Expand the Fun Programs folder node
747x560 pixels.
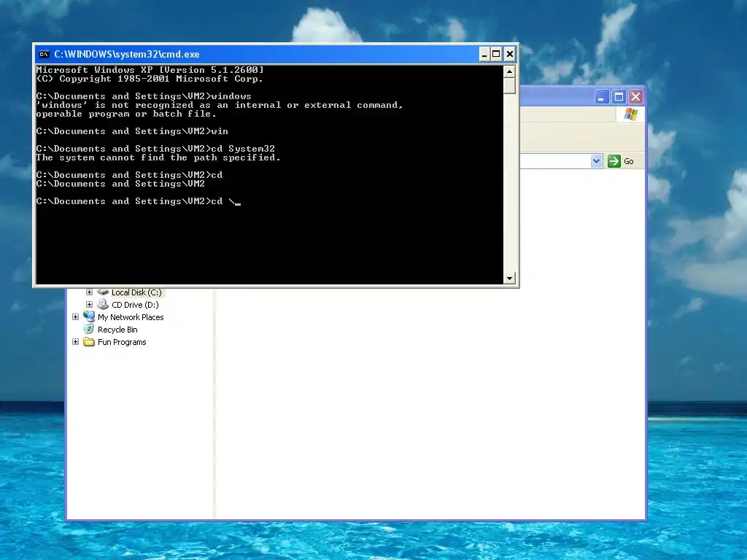click(x=75, y=342)
